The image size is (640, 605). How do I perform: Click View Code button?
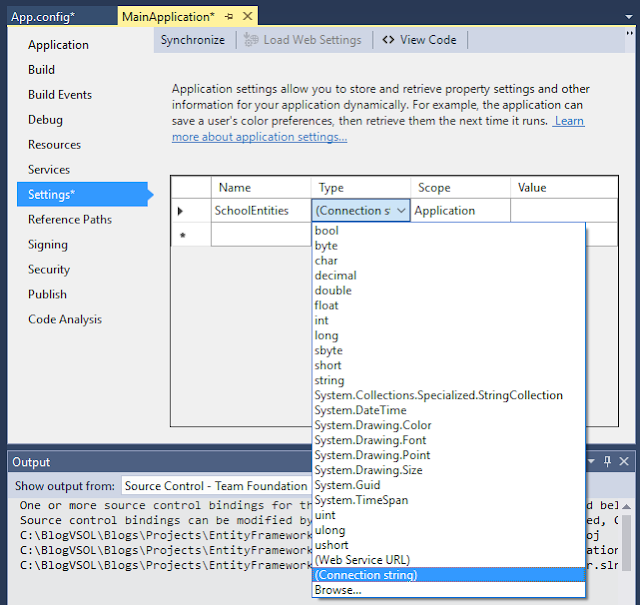coord(420,40)
